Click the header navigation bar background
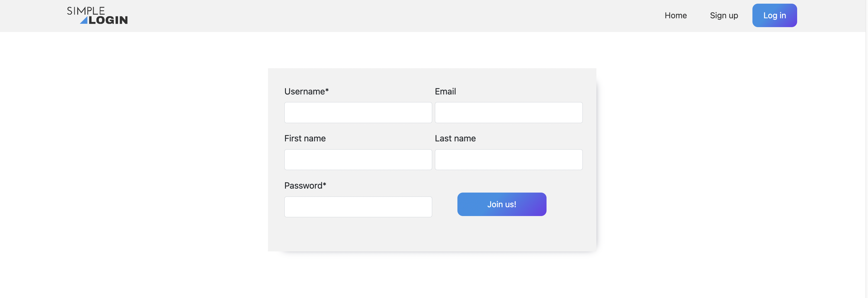The height and width of the screenshot is (298, 868). pyautogui.click(x=404, y=15)
